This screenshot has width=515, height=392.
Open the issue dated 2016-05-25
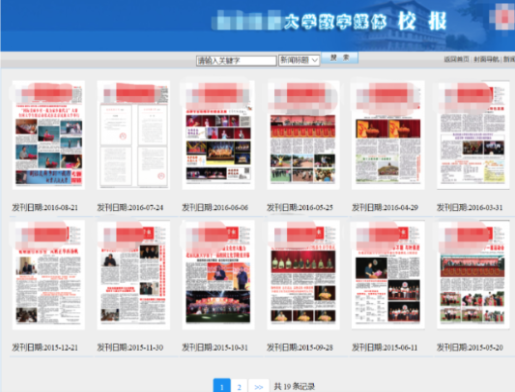click(x=303, y=135)
